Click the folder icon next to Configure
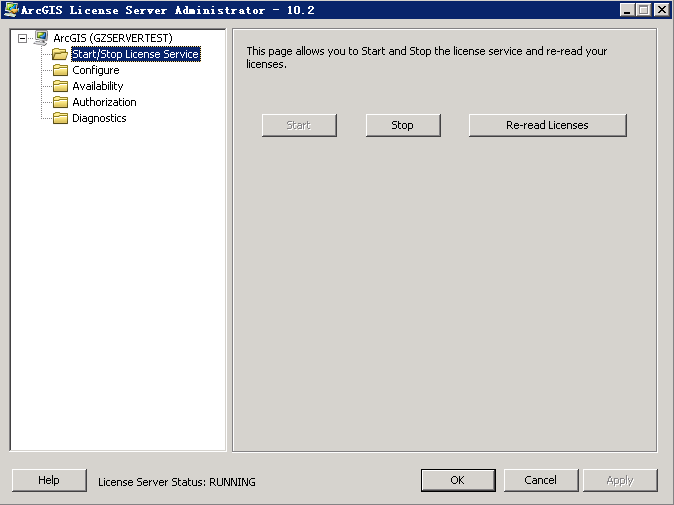This screenshot has height=505, width=674. pyautogui.click(x=60, y=70)
